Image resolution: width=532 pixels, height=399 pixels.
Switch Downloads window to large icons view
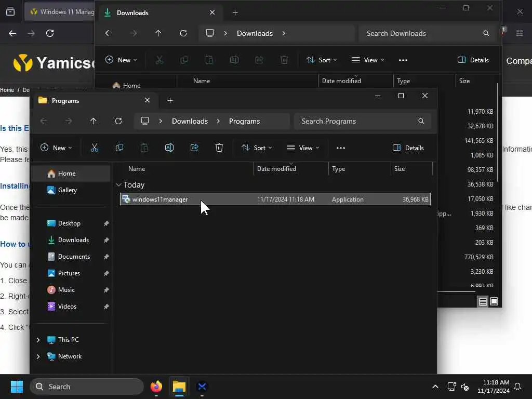[494, 301]
